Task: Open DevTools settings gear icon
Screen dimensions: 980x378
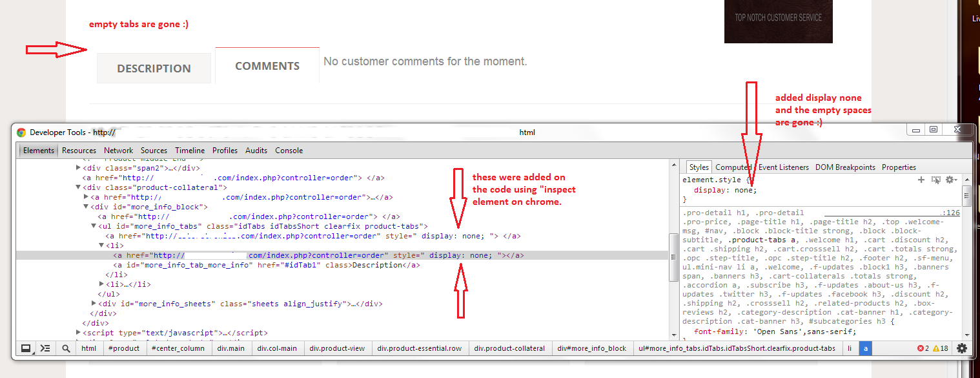Action: click(962, 348)
